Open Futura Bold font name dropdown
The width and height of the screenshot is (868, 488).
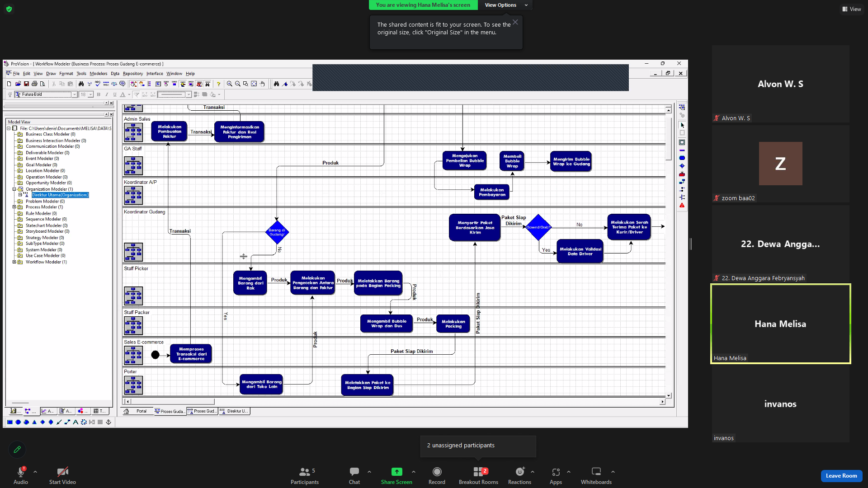pyautogui.click(x=74, y=94)
